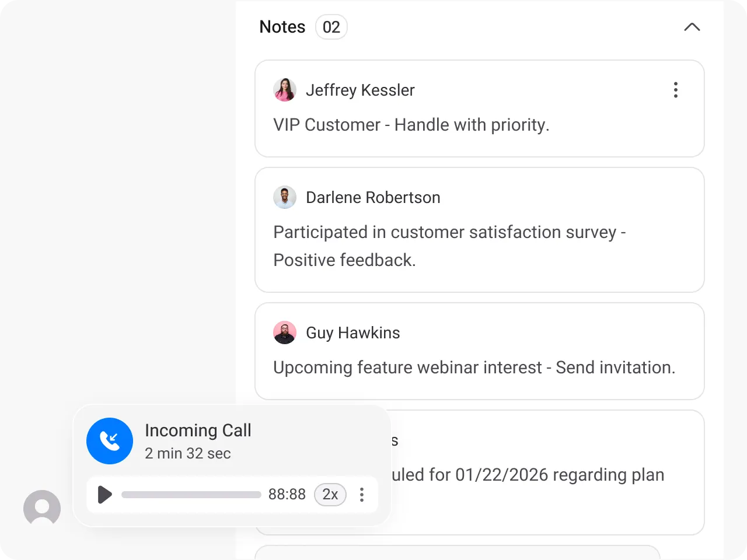Screen dimensions: 747x560
Task: Open Jeffrey Kessler note options menu
Action: [676, 90]
